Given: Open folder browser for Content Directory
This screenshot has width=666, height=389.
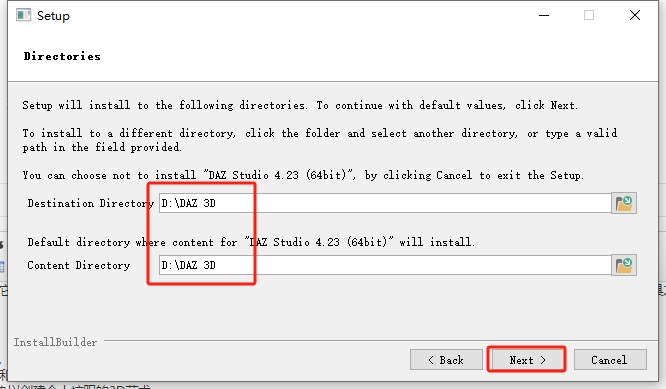Looking at the screenshot, I should point(624,265).
